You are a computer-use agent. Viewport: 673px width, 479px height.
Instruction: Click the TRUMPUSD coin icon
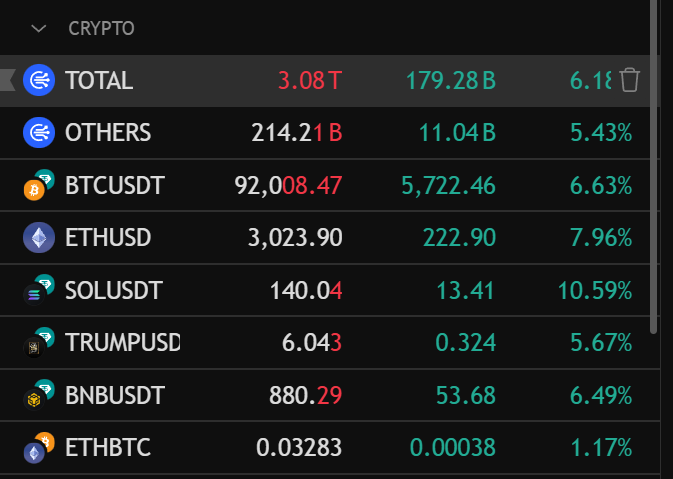pyautogui.click(x=38, y=343)
